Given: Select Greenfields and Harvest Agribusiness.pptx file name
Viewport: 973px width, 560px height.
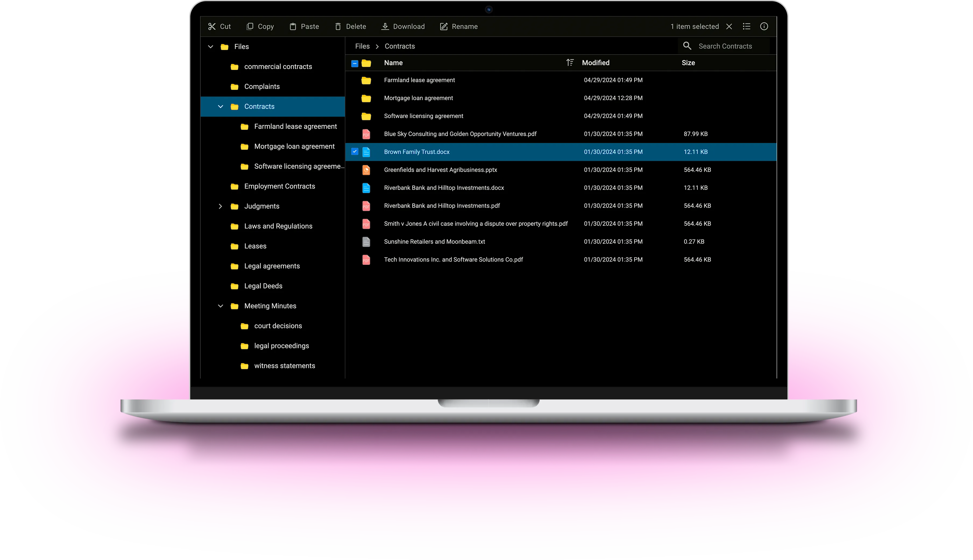Looking at the screenshot, I should point(440,170).
